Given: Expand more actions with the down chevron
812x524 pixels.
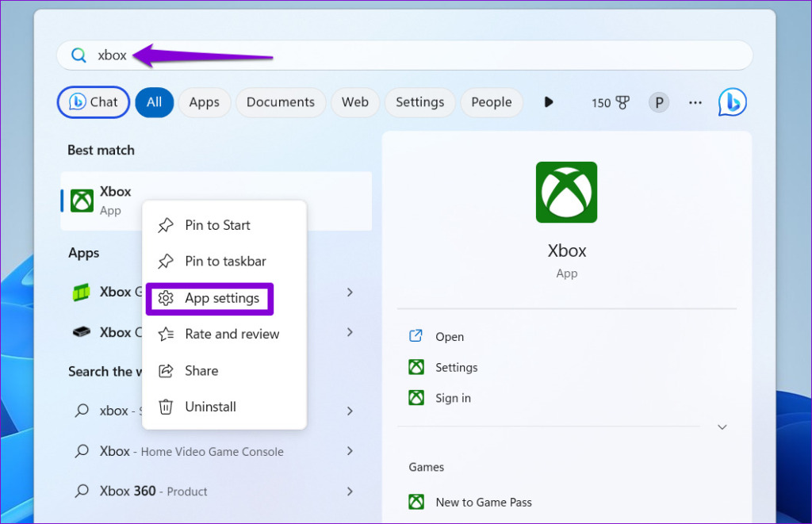Looking at the screenshot, I should point(722,427).
